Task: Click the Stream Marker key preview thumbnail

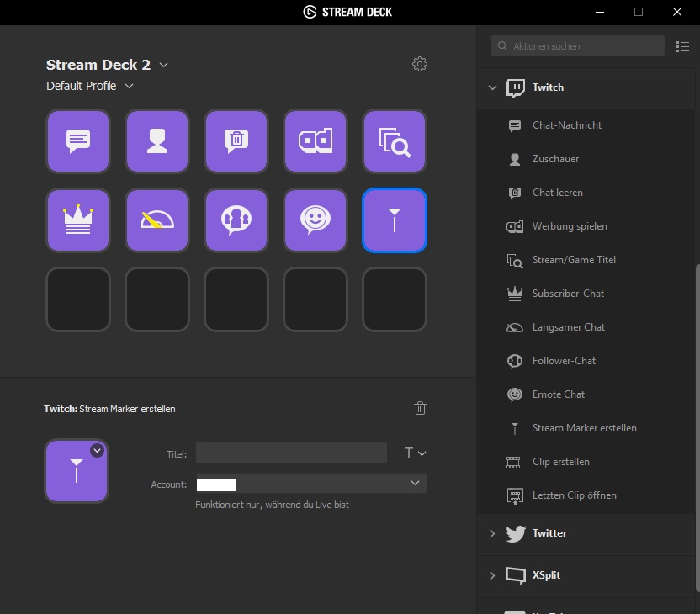Action: [77, 471]
